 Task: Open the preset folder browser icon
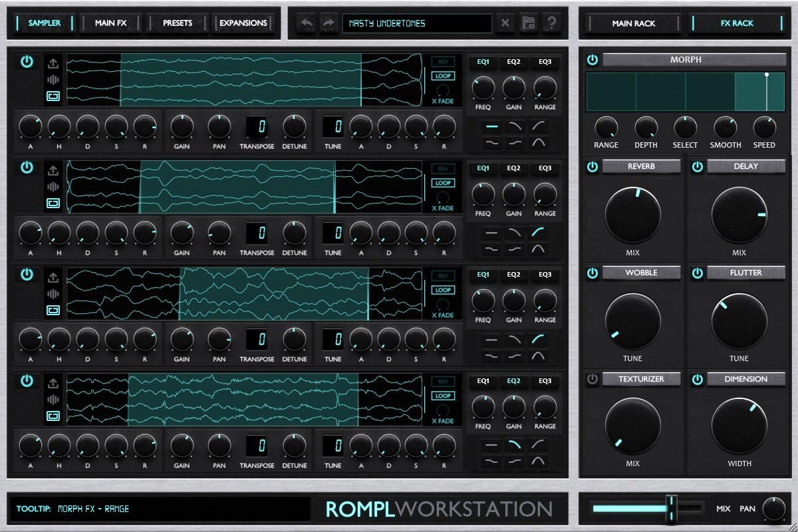pyautogui.click(x=528, y=23)
